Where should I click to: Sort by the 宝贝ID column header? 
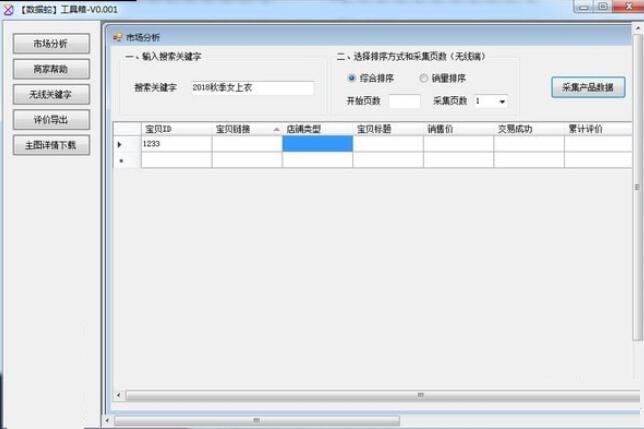(x=177, y=129)
